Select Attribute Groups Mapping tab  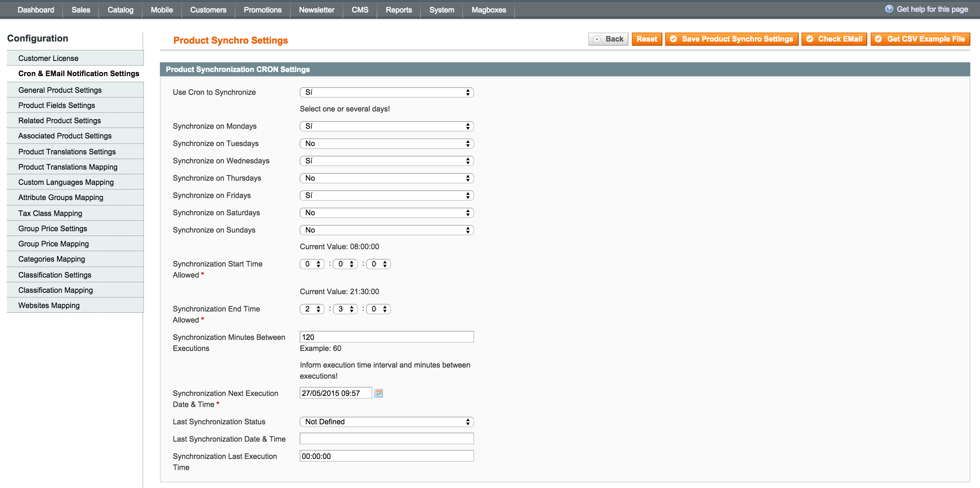click(75, 197)
